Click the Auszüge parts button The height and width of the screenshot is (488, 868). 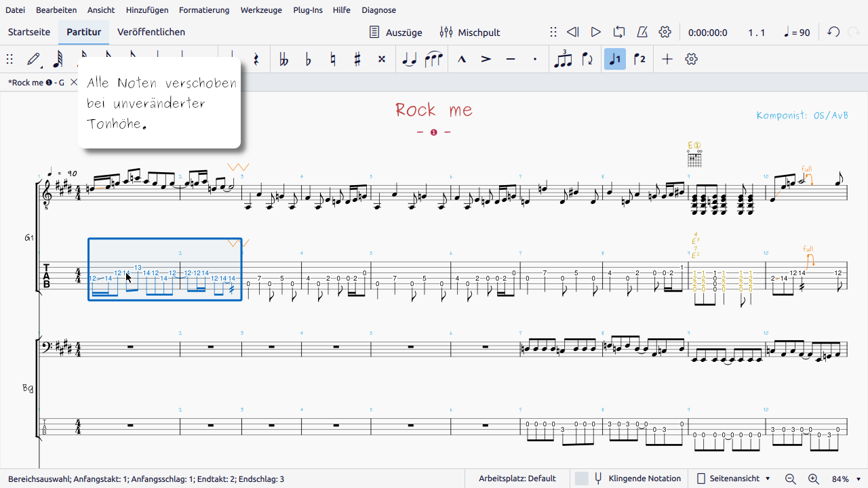pyautogui.click(x=395, y=32)
